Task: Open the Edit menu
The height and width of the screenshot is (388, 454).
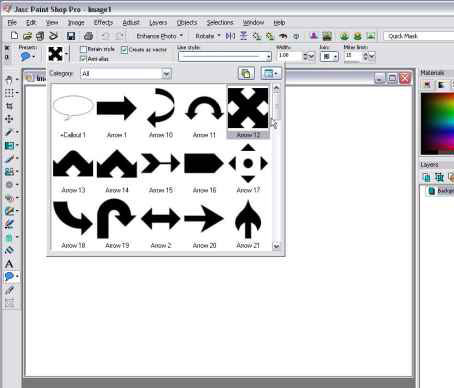Action: [x=31, y=23]
